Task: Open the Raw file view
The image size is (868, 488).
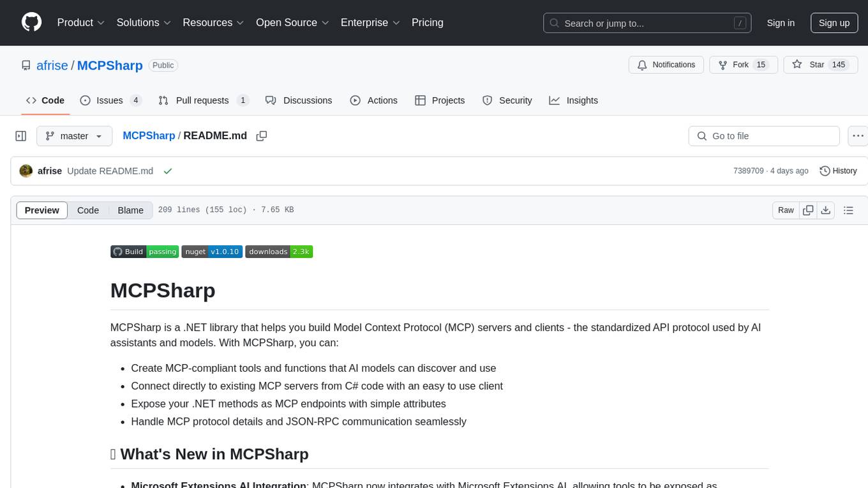Action: click(x=786, y=210)
